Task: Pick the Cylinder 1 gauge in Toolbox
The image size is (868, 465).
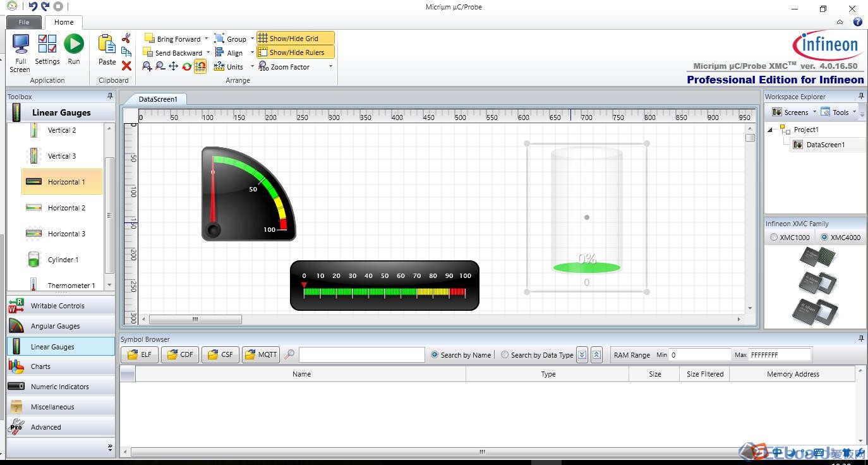Action: click(61, 260)
